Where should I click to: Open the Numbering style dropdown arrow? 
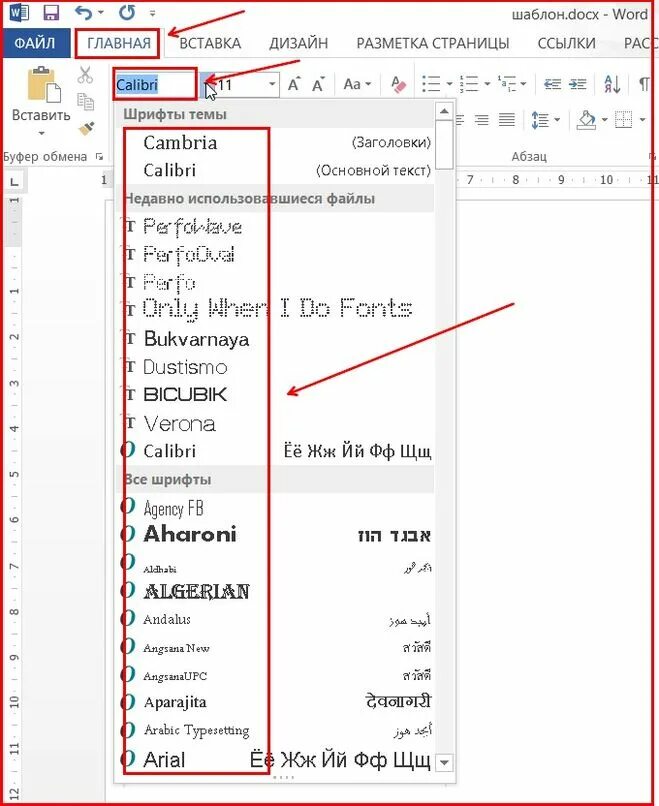[487, 84]
